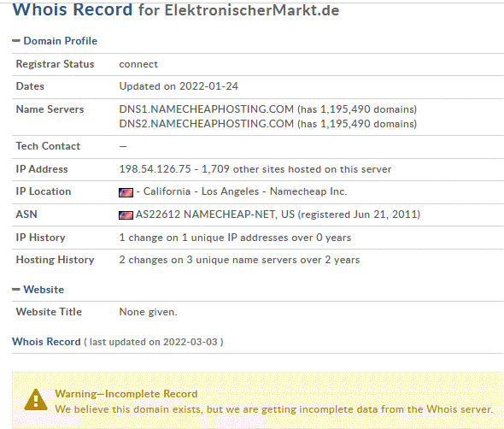This screenshot has width=504, height=429.
Task: Click AS22612 NAMECHEAP-NET ASN entry
Action: click(206, 214)
